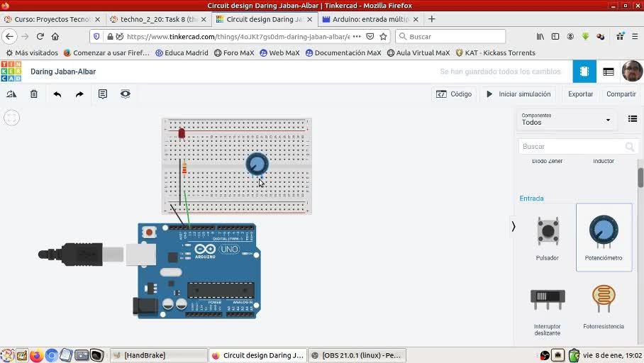The image size is (644, 363).
Task: Launch Firefox from the taskbar launcher
Action: (37, 355)
